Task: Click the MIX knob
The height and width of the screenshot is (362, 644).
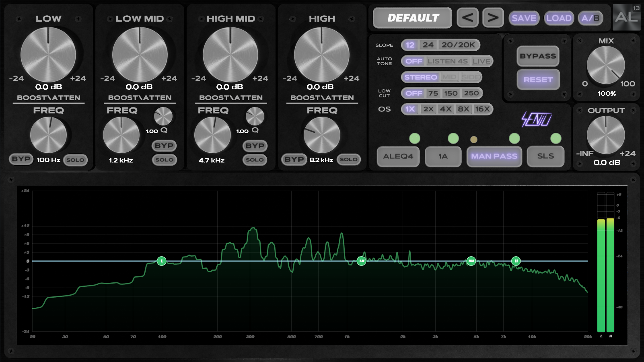Action: [x=606, y=65]
